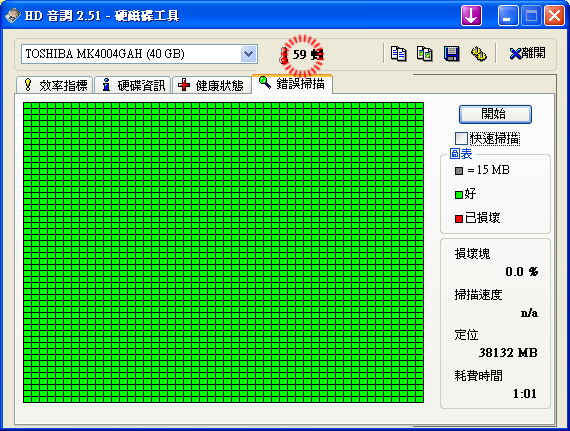Switch to the 健康狀態 tab
This screenshot has width=570, height=431.
click(x=212, y=85)
